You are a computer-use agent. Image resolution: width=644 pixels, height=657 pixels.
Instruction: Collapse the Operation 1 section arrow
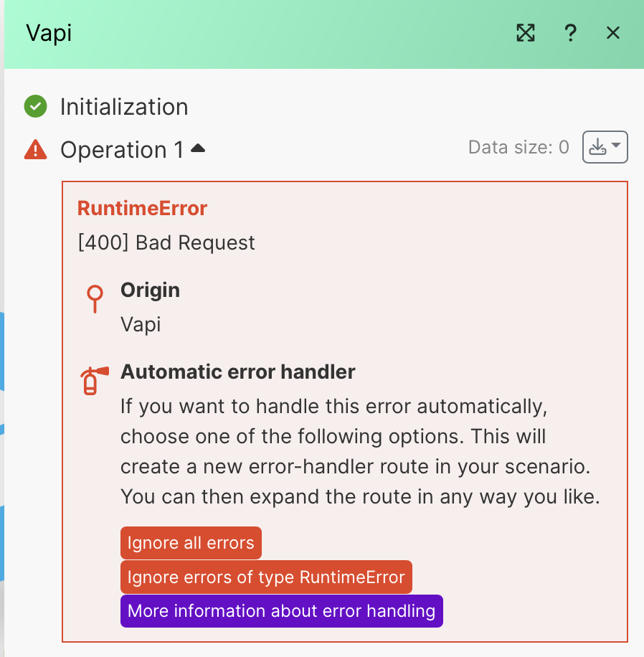click(x=198, y=148)
